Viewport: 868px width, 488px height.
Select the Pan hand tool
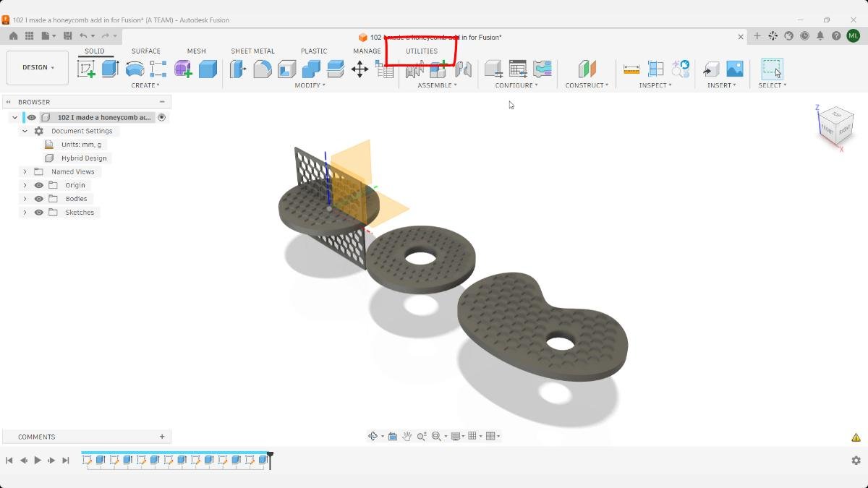pyautogui.click(x=407, y=436)
